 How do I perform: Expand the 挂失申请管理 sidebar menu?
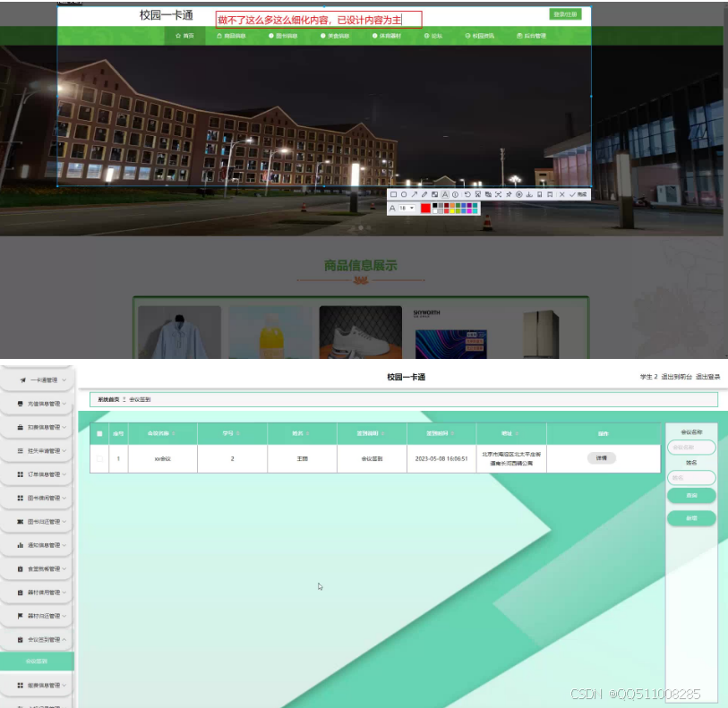pyautogui.click(x=37, y=451)
